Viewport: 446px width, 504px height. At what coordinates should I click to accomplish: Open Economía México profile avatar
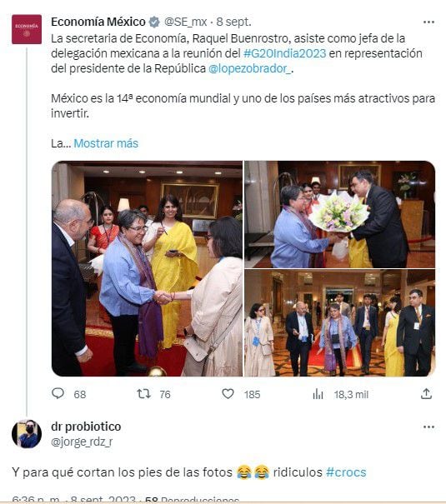tap(27, 29)
